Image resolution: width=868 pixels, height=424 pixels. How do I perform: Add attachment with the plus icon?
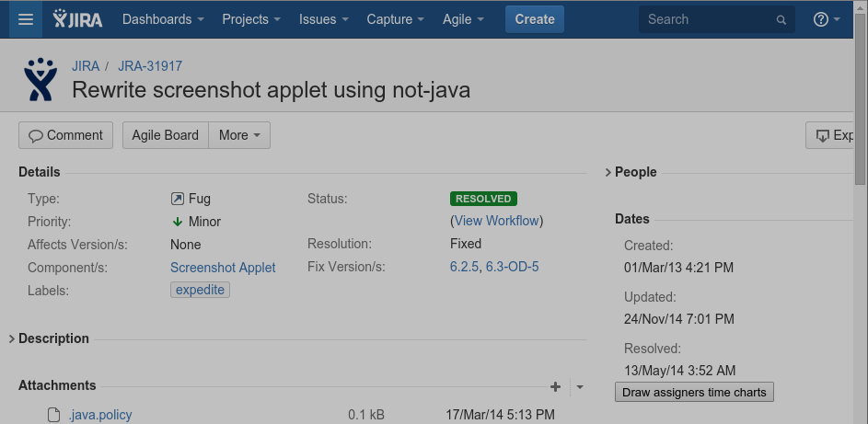coord(555,386)
